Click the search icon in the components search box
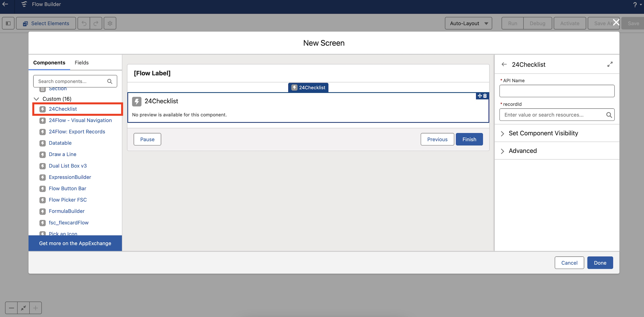The height and width of the screenshot is (317, 644). click(x=110, y=81)
